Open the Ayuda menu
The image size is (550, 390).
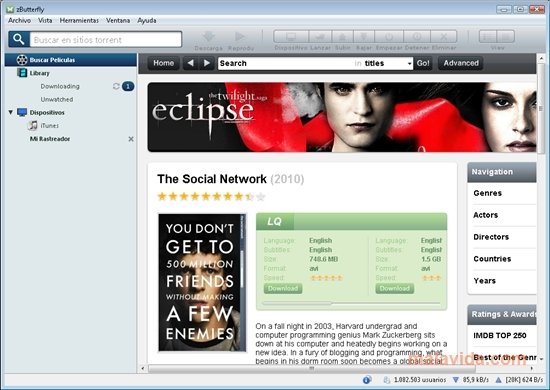click(147, 21)
